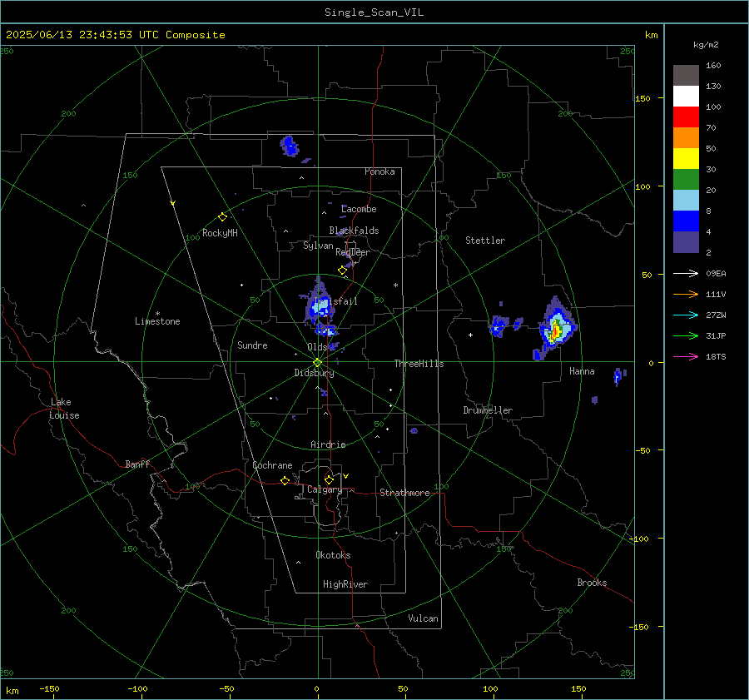This screenshot has width=749, height=700.
Task: Click the yellow diamond marker near RockyMH
Action: pos(222,217)
